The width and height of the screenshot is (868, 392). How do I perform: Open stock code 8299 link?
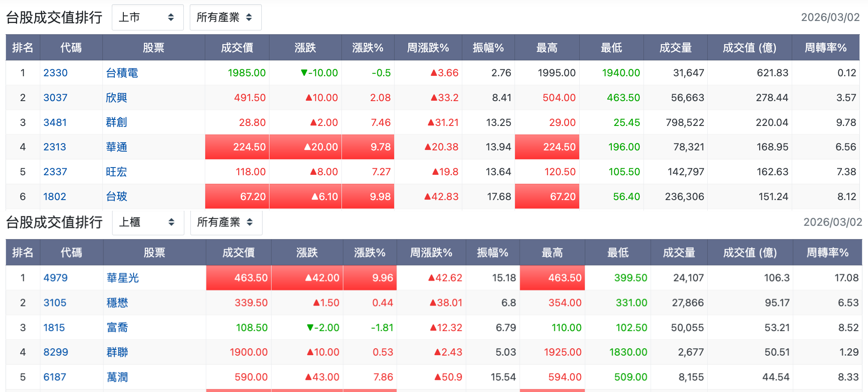pyautogui.click(x=56, y=352)
